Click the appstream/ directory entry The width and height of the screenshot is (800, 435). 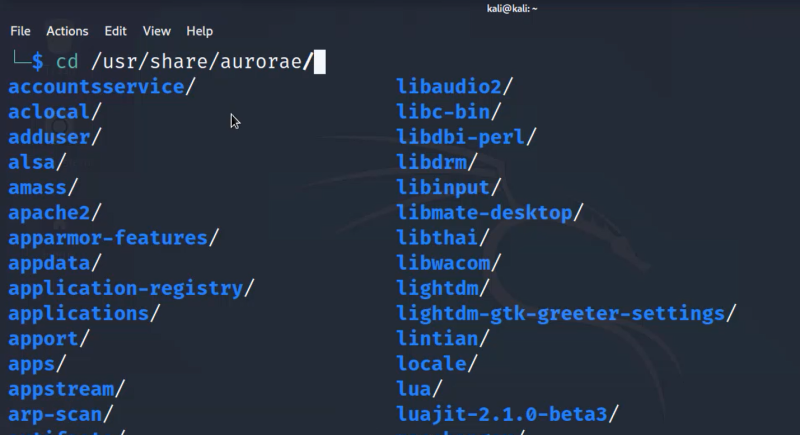pyautogui.click(x=66, y=390)
